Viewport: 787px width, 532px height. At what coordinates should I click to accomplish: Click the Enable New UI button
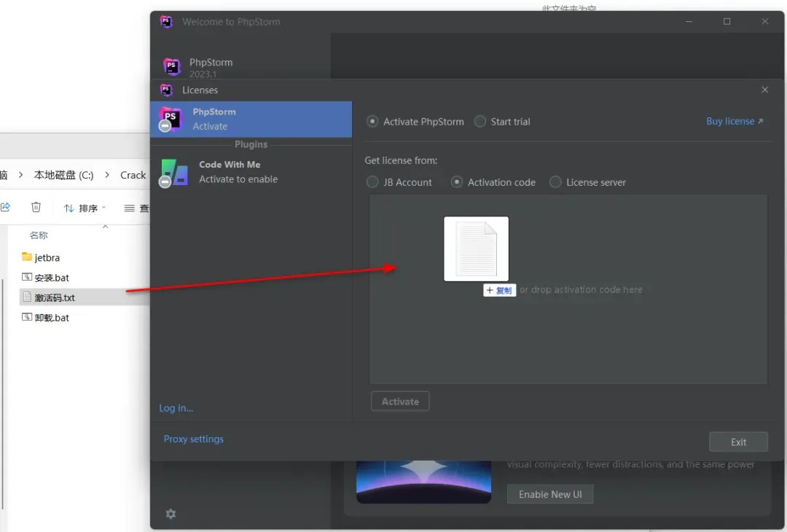coord(550,494)
